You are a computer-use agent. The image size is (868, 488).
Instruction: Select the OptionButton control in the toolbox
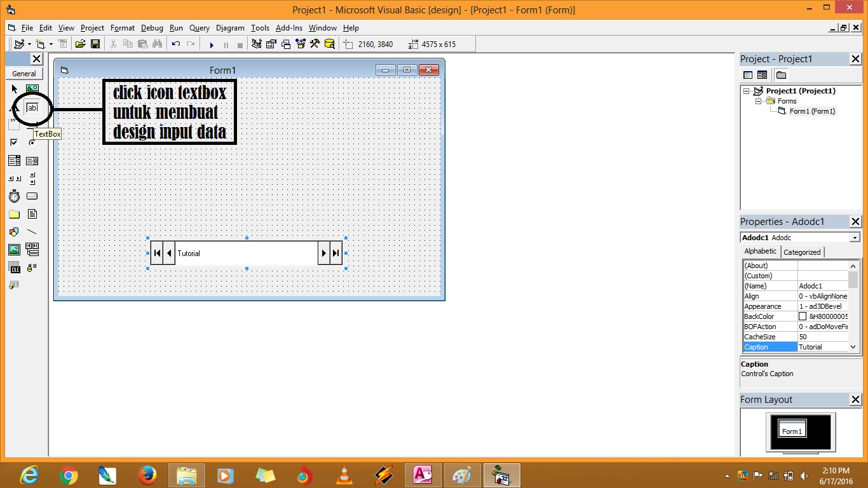pos(32,142)
